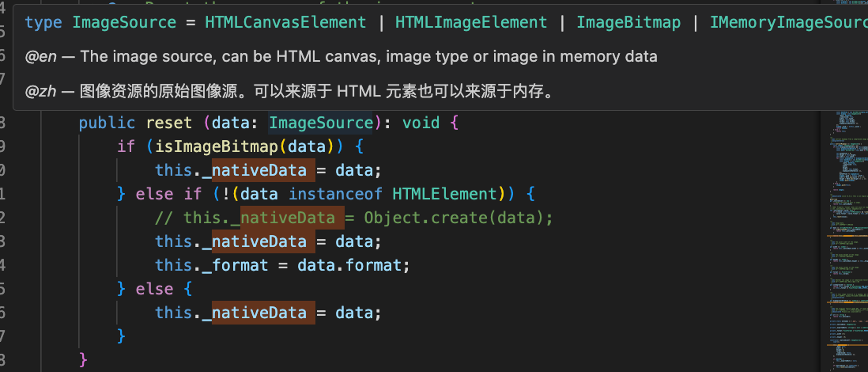Click the void return type
Viewport: 868px width, 372px height.
(421, 123)
